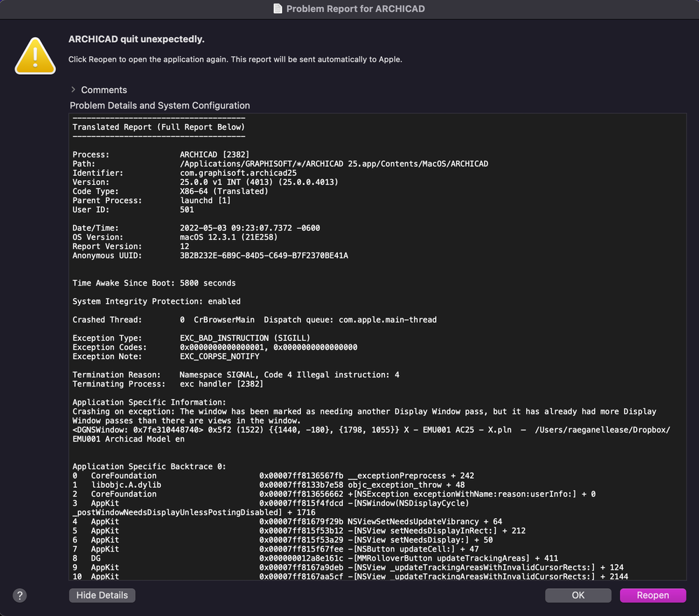Click 'Translated Report (Full Report Below)' line
699x616 pixels.
click(x=159, y=127)
